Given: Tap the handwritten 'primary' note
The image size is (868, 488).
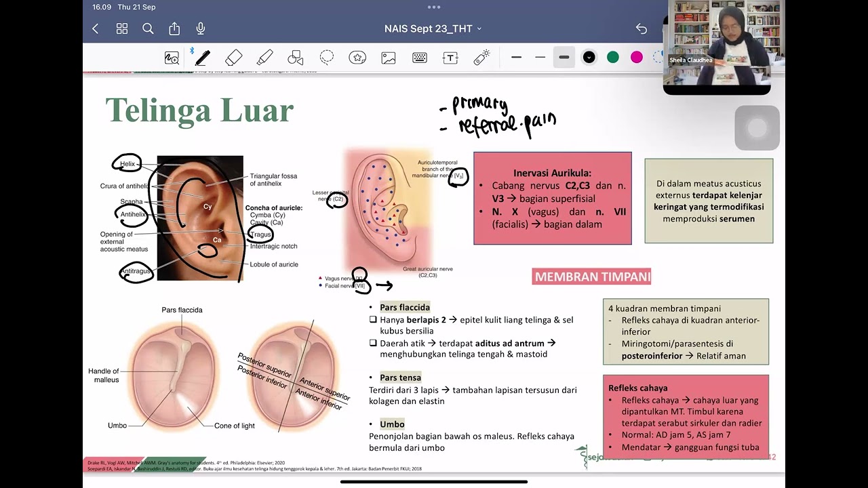Looking at the screenshot, I should (479, 106).
